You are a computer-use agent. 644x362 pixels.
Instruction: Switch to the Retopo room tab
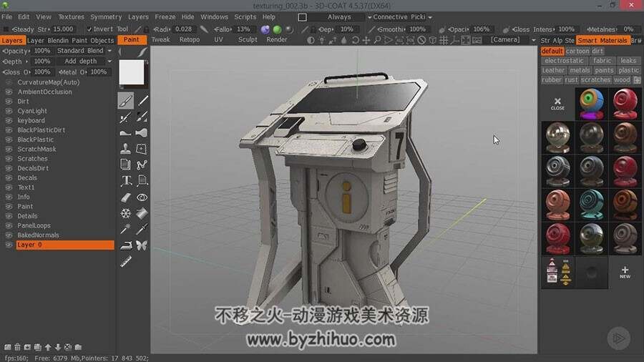click(190, 40)
